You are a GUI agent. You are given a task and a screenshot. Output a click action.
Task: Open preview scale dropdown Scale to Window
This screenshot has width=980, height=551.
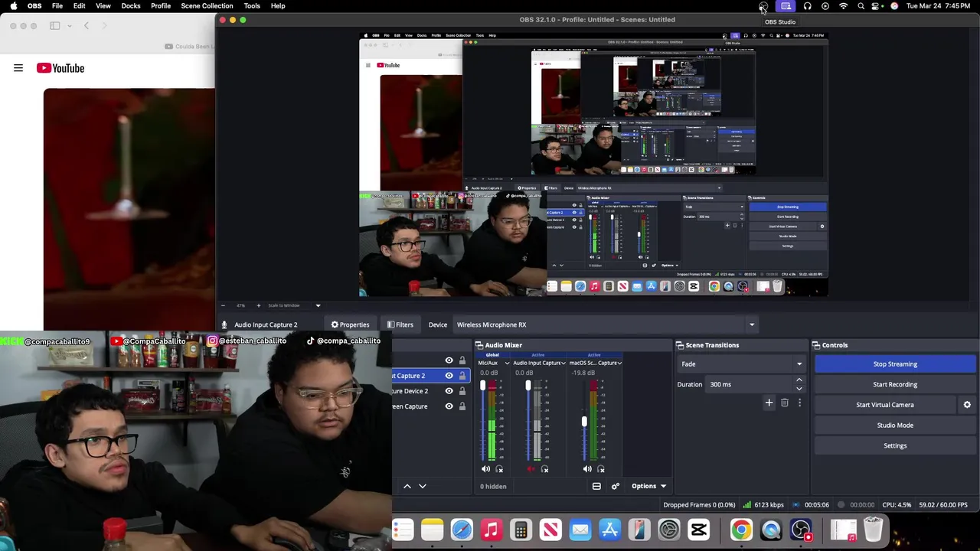pos(294,305)
